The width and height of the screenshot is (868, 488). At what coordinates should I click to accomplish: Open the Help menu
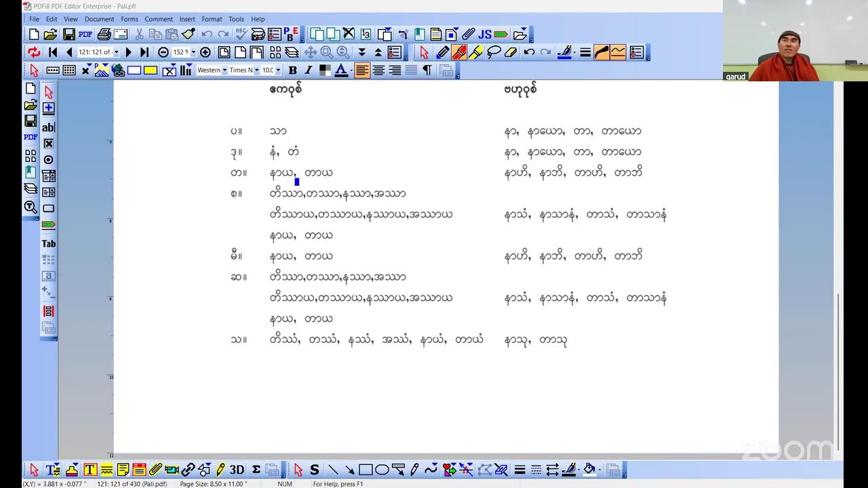coord(258,19)
